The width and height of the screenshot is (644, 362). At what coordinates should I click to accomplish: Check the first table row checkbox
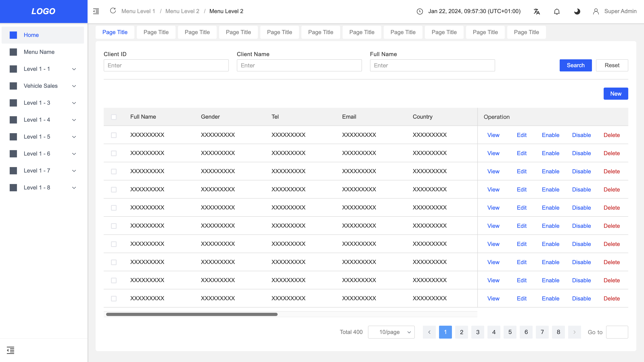[x=114, y=135]
